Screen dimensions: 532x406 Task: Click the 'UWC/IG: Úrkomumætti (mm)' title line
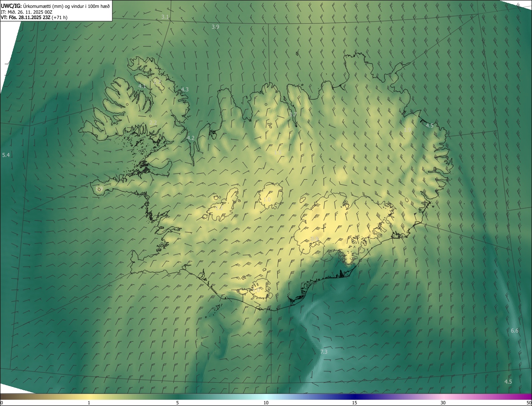coord(55,6)
